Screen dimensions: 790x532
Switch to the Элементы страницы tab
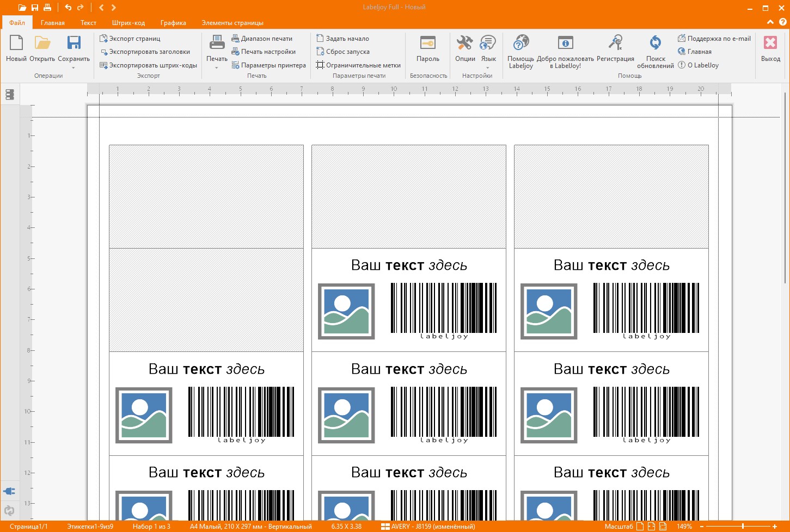pyautogui.click(x=232, y=23)
